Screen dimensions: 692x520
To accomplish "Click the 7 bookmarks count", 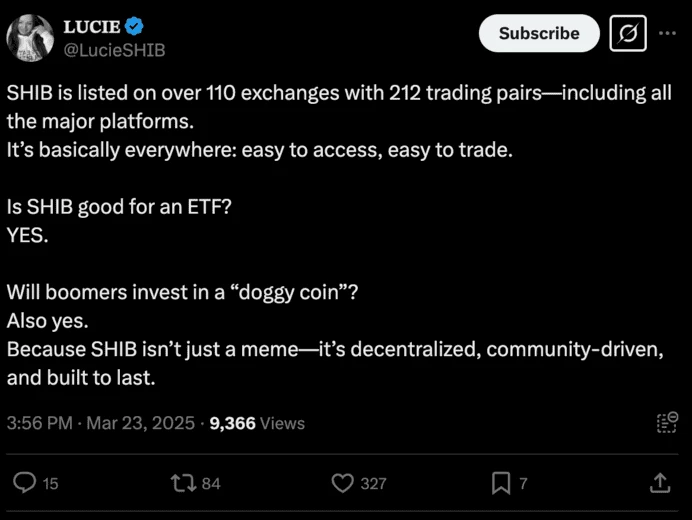I will tap(523, 483).
